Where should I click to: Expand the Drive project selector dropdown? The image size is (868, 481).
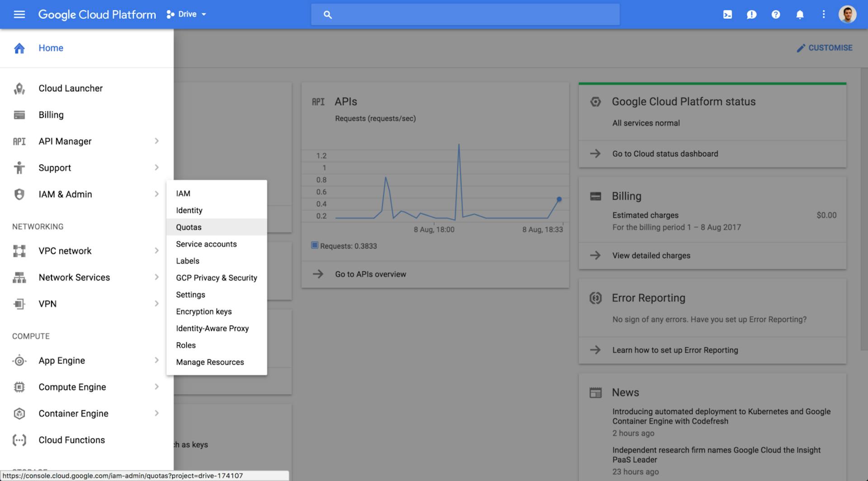click(x=204, y=14)
